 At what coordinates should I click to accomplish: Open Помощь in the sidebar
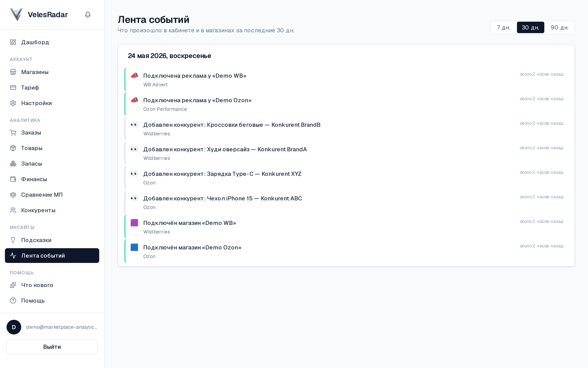pyautogui.click(x=52, y=301)
